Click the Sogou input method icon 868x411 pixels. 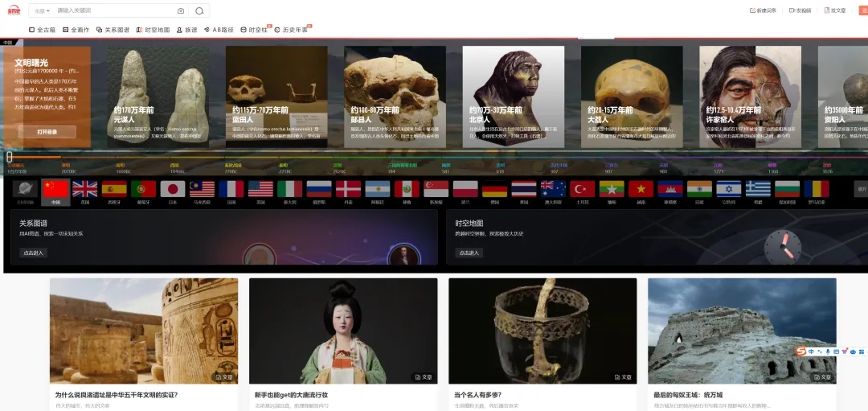click(x=800, y=351)
